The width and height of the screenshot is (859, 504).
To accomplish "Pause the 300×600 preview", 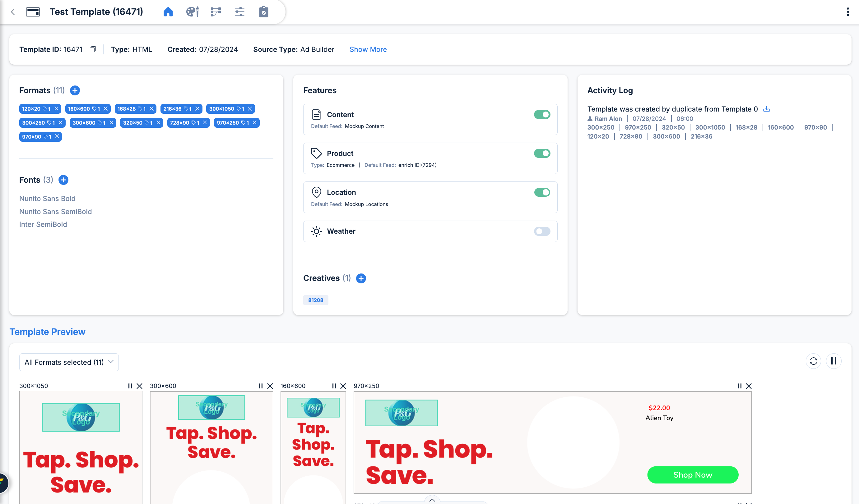I will click(x=261, y=386).
